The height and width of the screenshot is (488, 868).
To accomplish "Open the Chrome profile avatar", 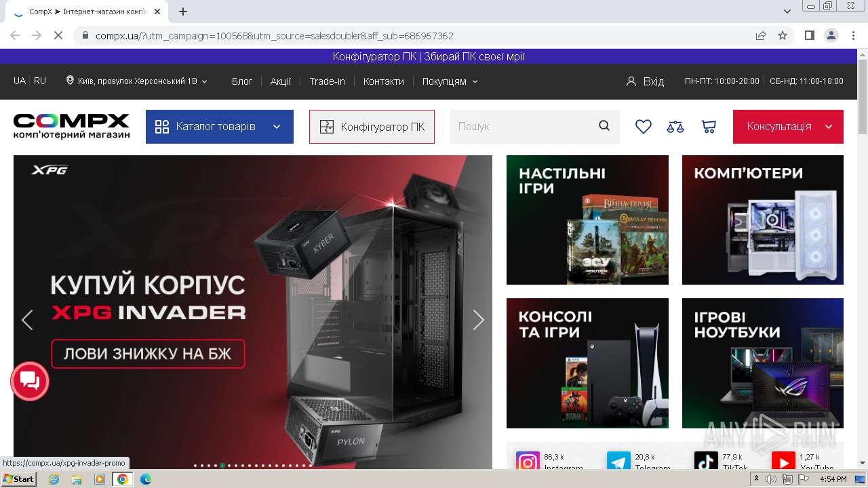I will (831, 35).
